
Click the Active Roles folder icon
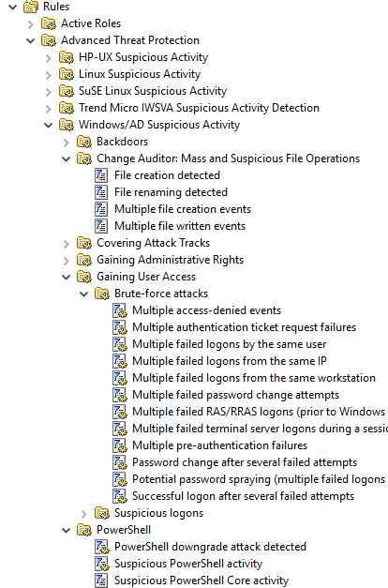pyautogui.click(x=49, y=23)
